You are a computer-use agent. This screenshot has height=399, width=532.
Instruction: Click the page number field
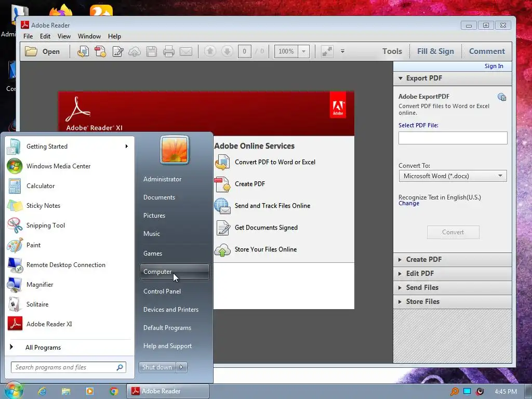pos(244,51)
